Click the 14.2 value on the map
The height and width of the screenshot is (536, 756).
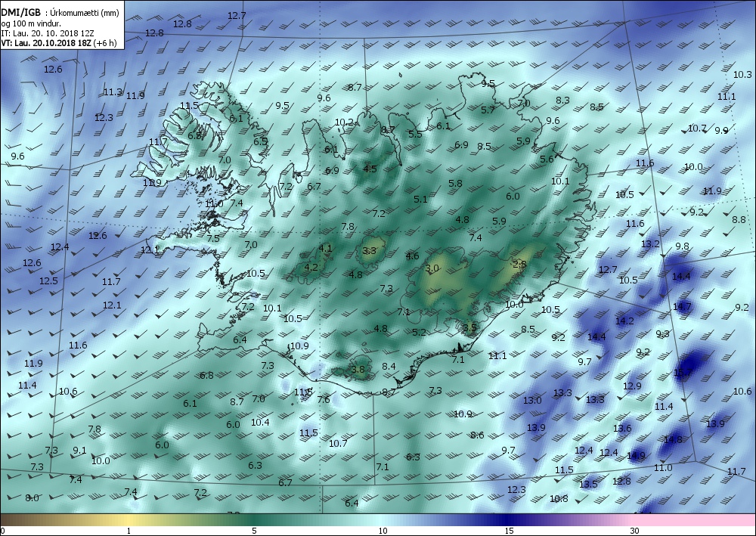pos(624,321)
